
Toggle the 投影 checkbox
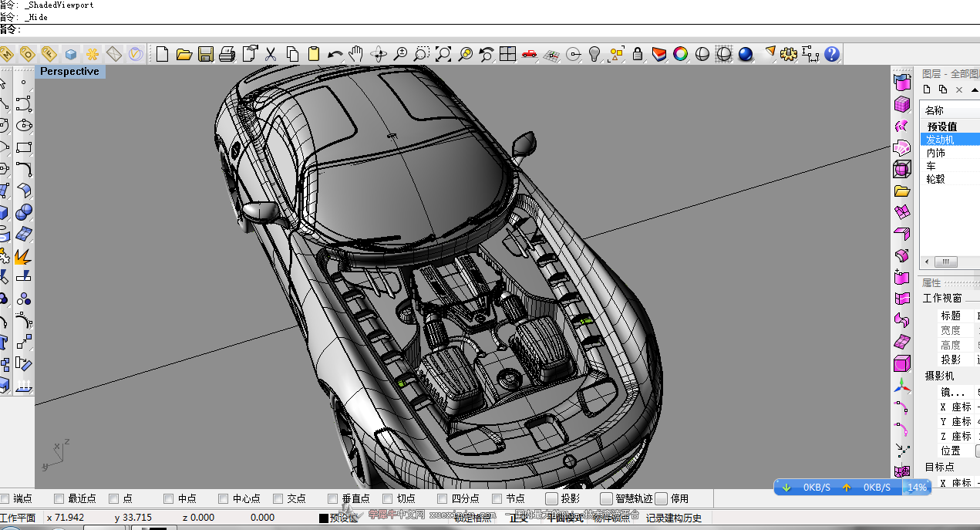click(x=552, y=498)
